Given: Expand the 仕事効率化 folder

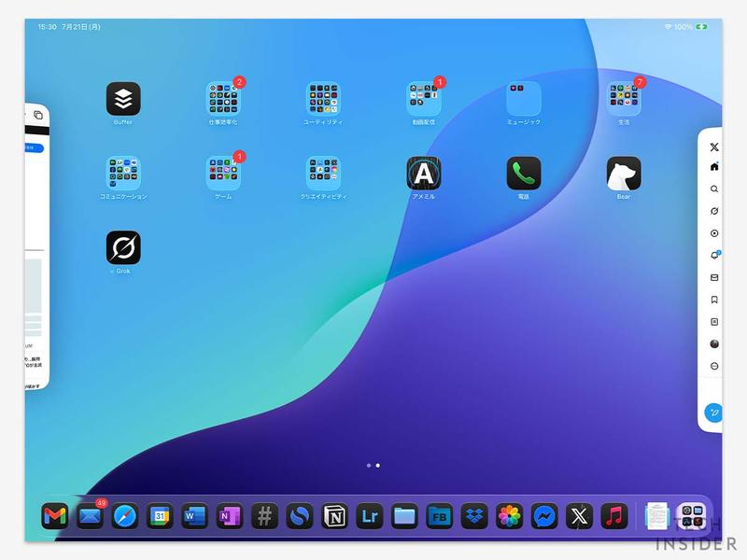Looking at the screenshot, I should (x=223, y=98).
